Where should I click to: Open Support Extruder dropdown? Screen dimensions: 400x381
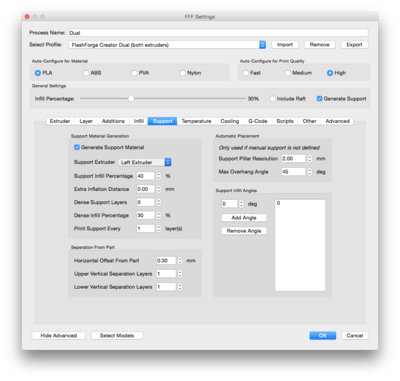tap(145, 162)
